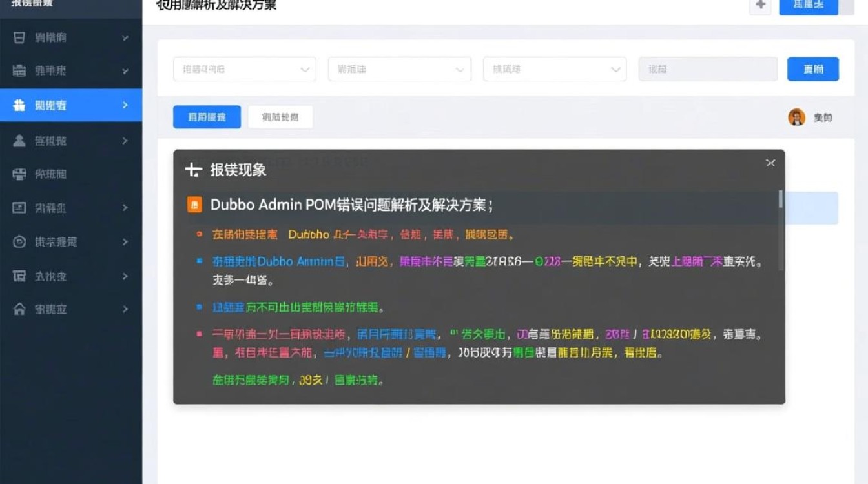Switch to the white tab button
The image size is (868, 484).
pos(280,117)
